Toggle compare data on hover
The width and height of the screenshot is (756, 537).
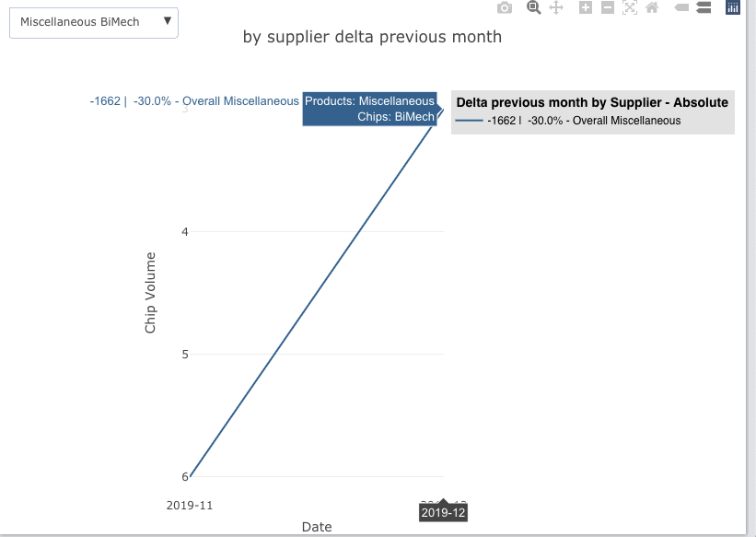[704, 8]
